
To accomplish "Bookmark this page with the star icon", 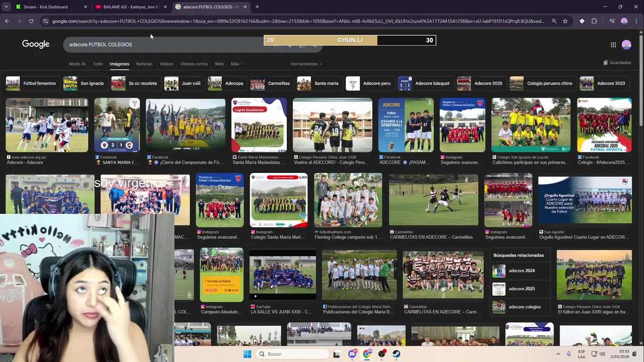I will point(565,21).
